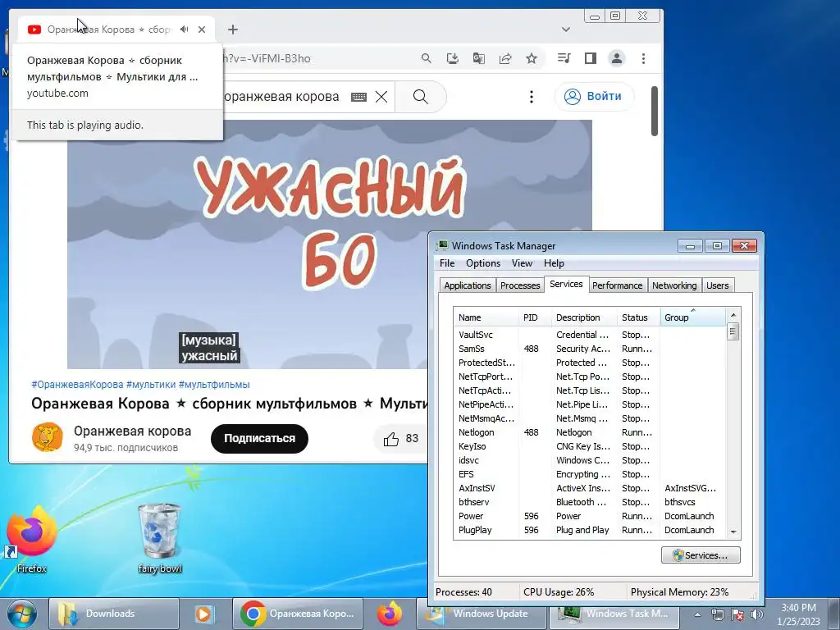
Task: Open the media player taskbar icon
Action: click(x=204, y=614)
